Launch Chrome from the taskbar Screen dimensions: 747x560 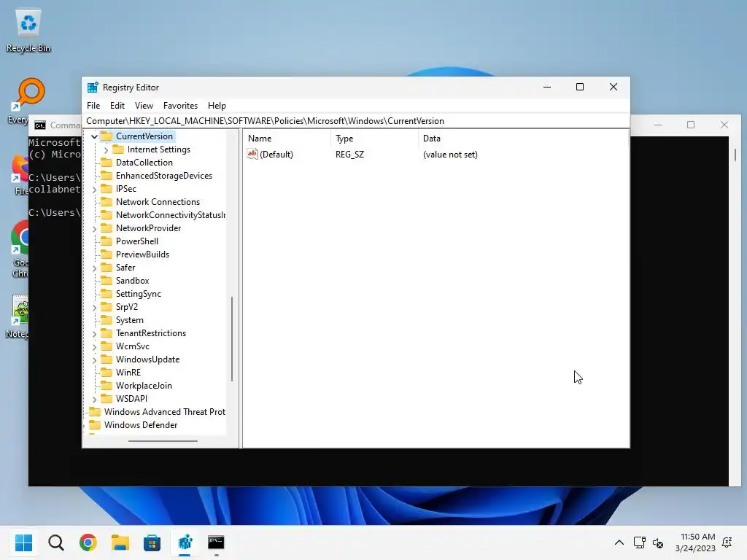[x=88, y=542]
